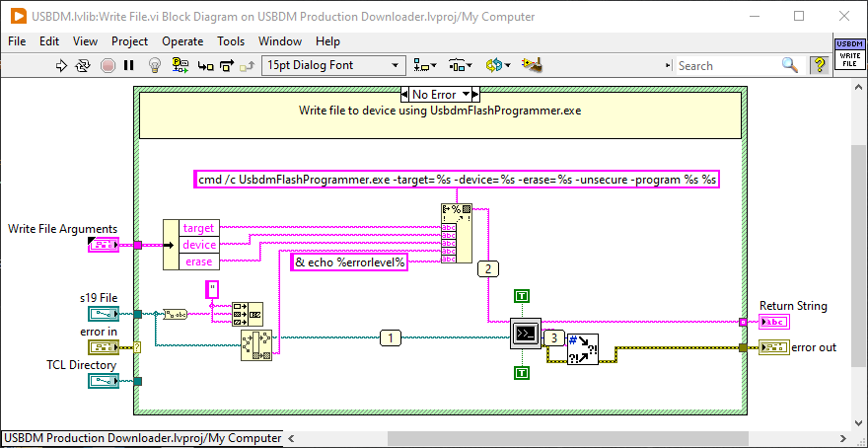Viewport: 868px width, 448px height.
Task: Open the Project menu
Action: click(129, 41)
